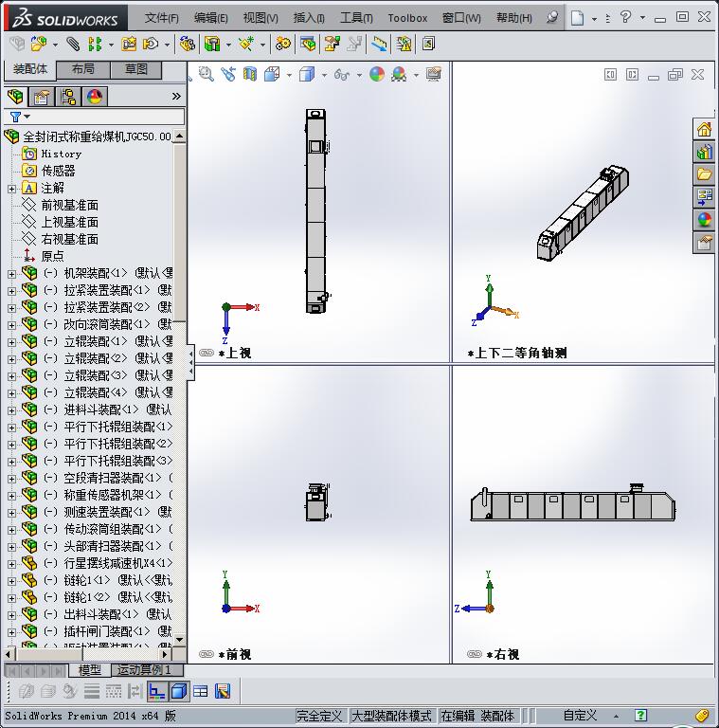Select the Mate paperclip tool

click(72, 45)
